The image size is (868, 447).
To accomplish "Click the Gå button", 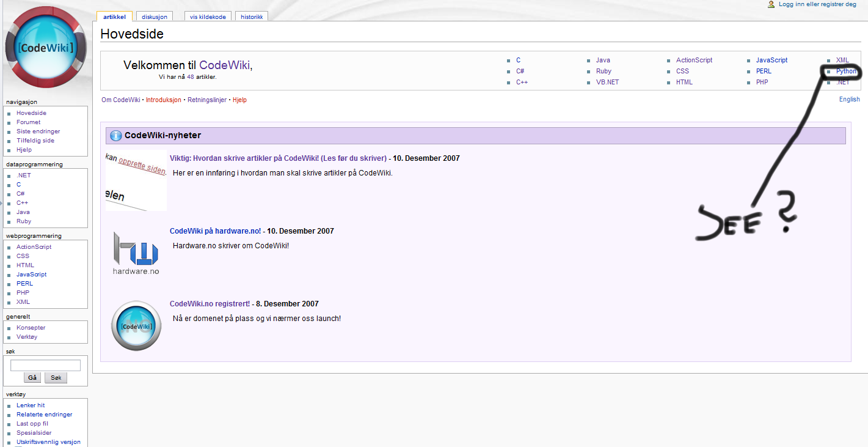I will tap(32, 378).
